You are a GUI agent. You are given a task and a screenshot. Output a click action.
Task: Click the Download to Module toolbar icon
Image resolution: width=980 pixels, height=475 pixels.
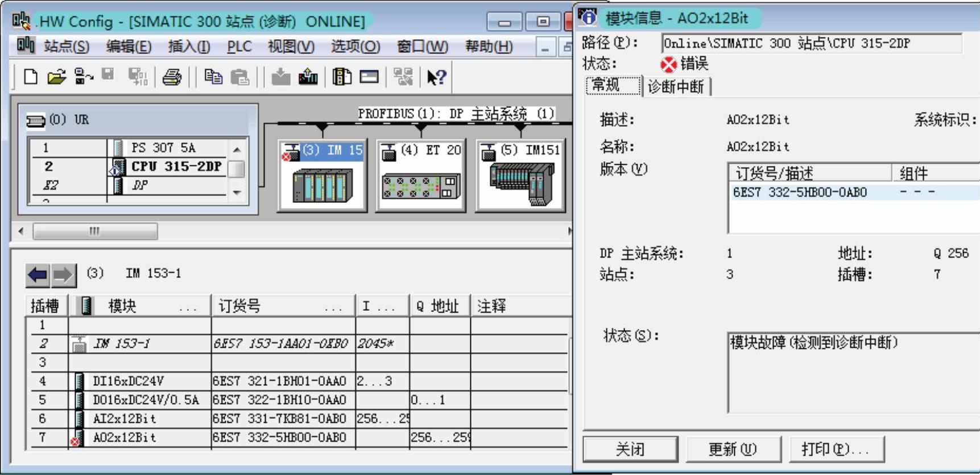click(280, 77)
